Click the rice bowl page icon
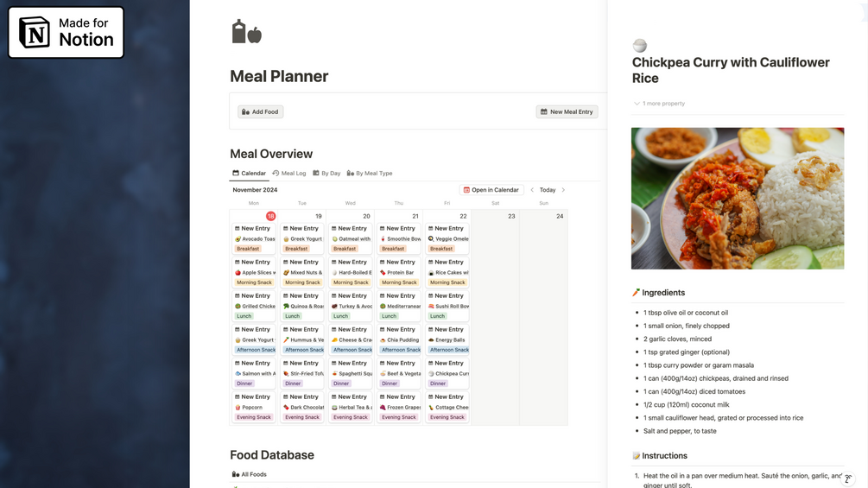 (x=639, y=46)
